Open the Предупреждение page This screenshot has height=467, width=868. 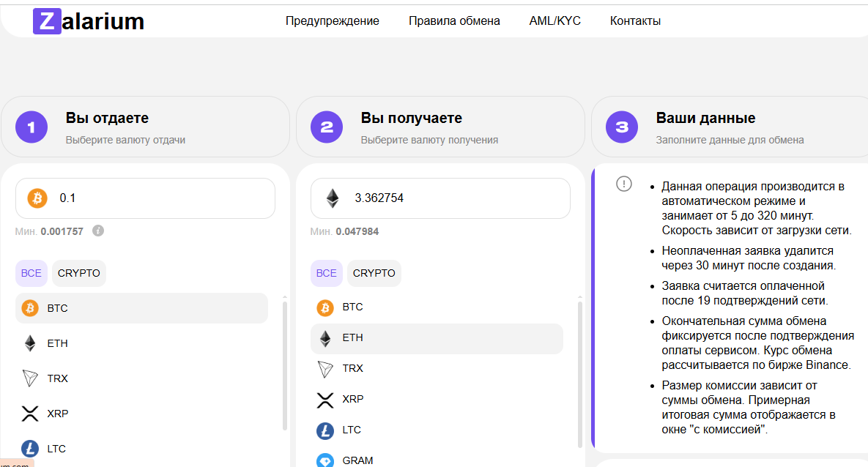point(333,21)
